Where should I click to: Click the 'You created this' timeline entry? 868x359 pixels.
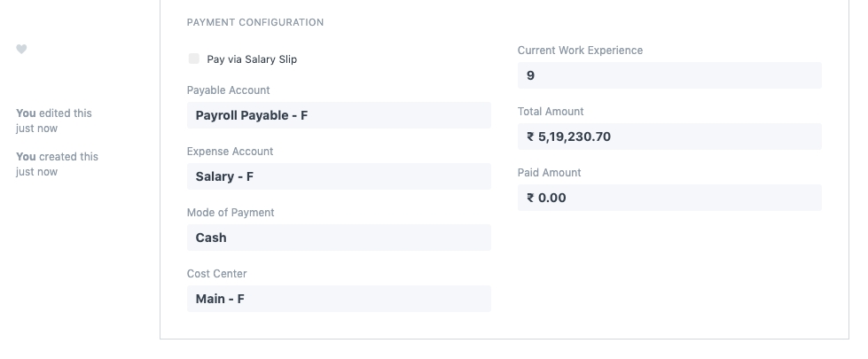[x=57, y=157]
